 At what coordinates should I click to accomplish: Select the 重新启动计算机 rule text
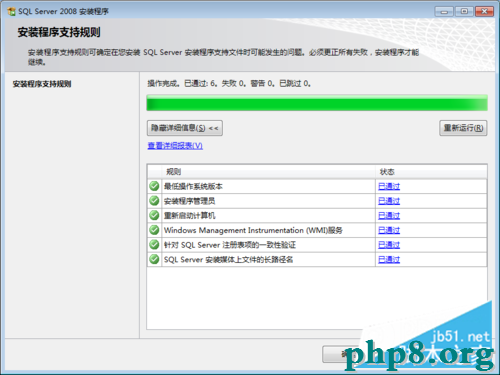pos(189,216)
